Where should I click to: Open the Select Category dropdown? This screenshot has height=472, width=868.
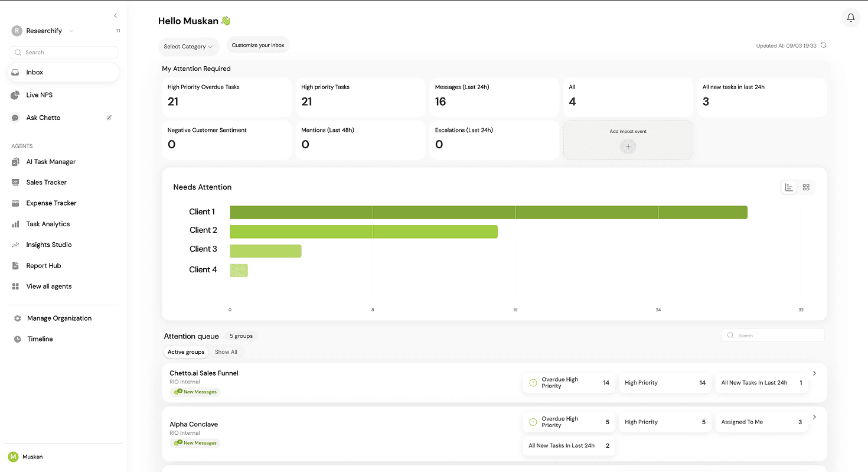[x=188, y=47]
